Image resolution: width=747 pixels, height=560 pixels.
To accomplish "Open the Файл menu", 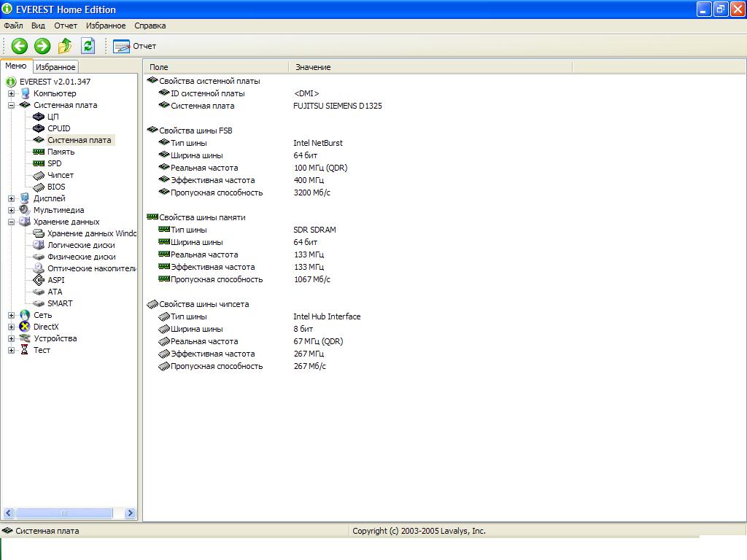I will [13, 26].
